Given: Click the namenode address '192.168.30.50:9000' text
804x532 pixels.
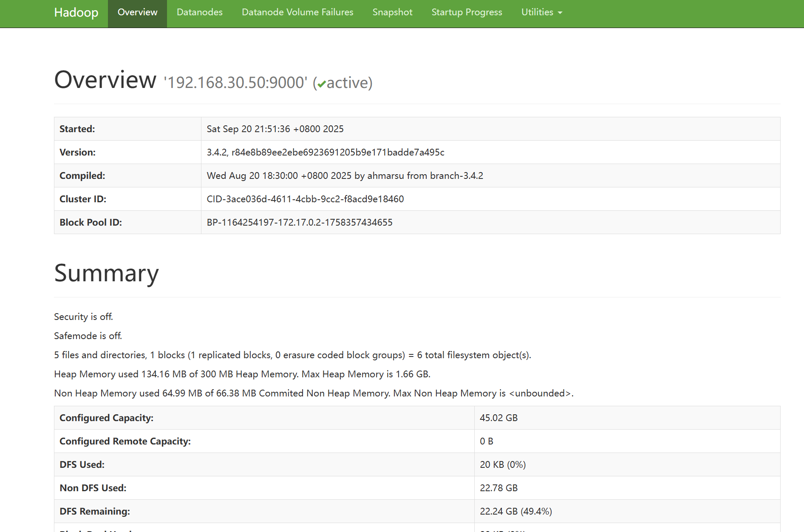Looking at the screenshot, I should tap(235, 83).
